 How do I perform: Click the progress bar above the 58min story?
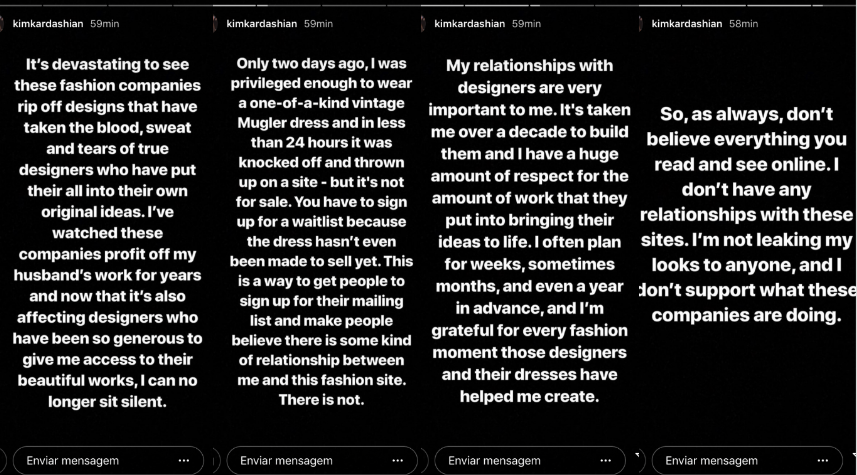coord(747,5)
